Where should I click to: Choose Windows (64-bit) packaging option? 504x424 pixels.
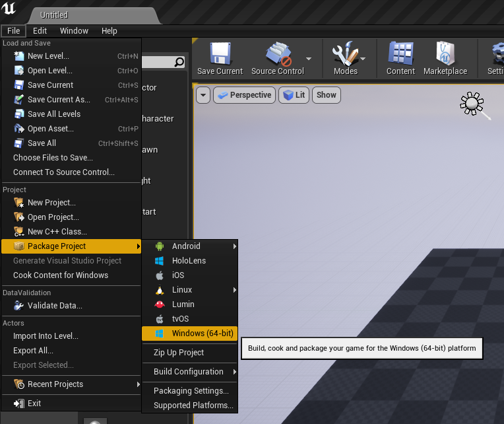point(189,334)
